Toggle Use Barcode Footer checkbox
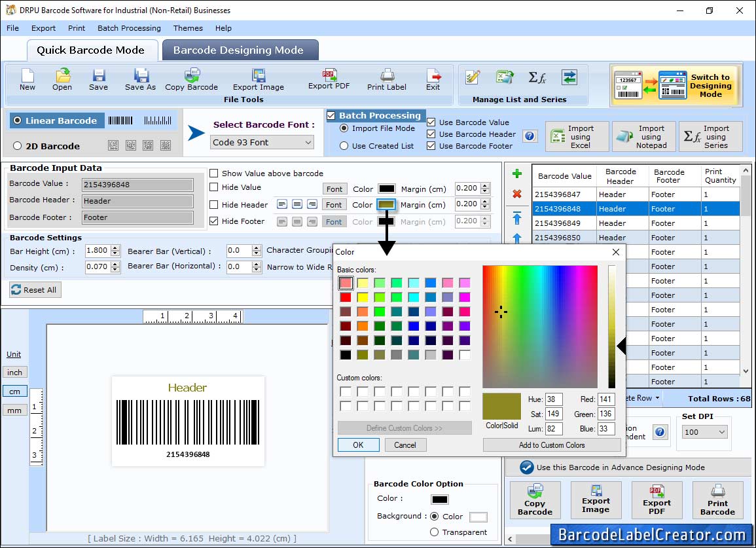 431,146
